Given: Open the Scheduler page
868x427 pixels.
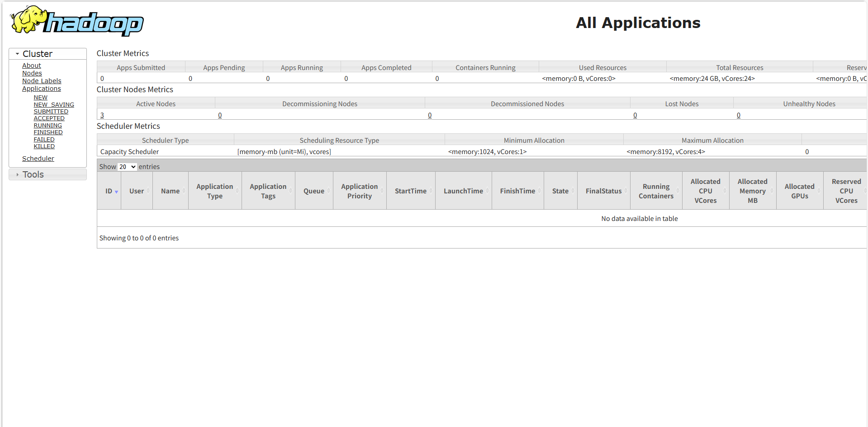Looking at the screenshot, I should click(x=38, y=159).
